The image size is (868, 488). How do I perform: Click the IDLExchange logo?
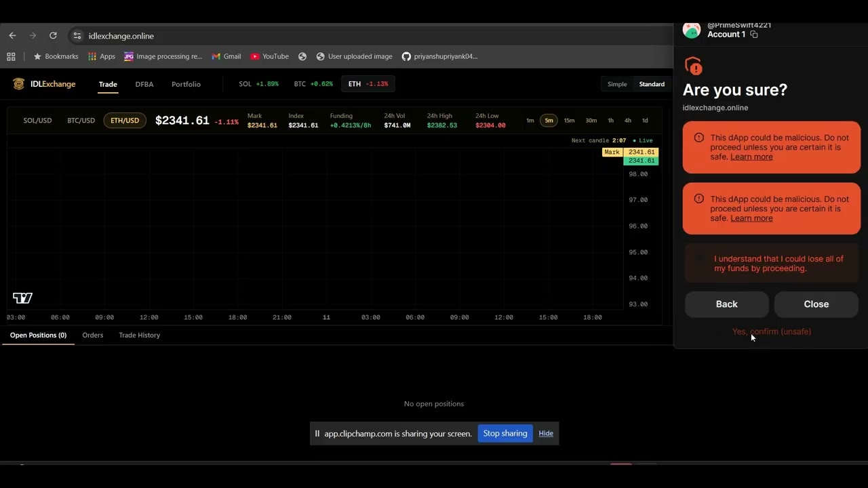pos(44,84)
